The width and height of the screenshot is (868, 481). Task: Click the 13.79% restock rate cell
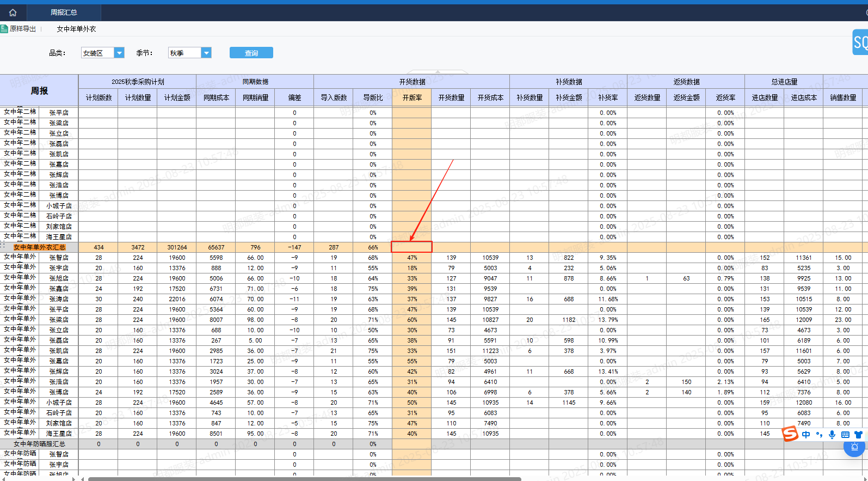pos(608,320)
